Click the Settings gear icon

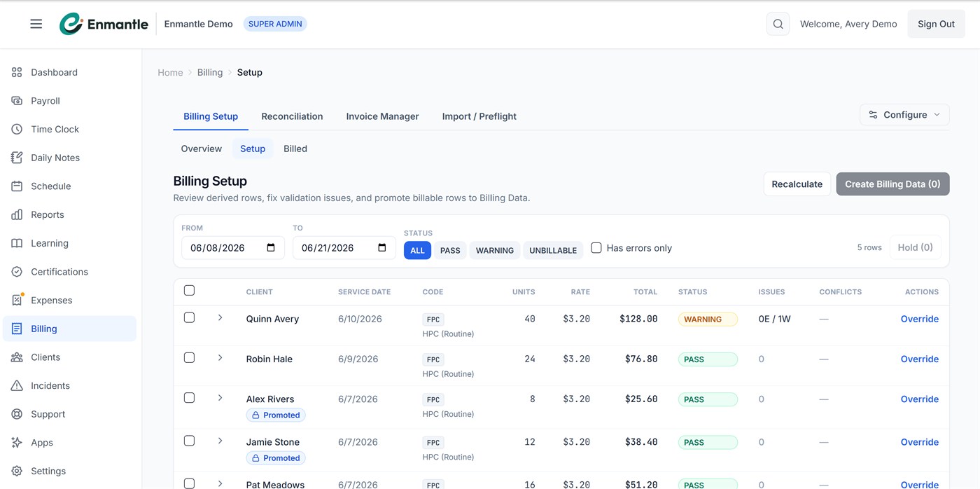pos(17,471)
